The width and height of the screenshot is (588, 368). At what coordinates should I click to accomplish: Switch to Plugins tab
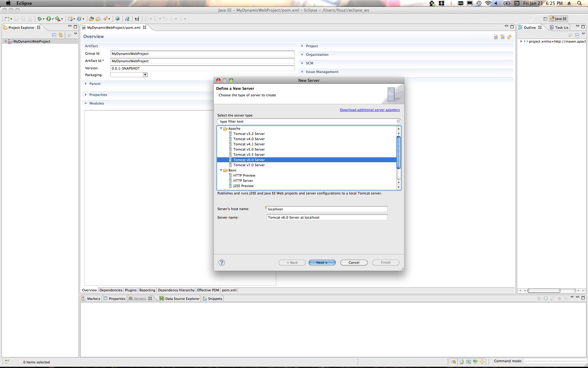point(131,290)
